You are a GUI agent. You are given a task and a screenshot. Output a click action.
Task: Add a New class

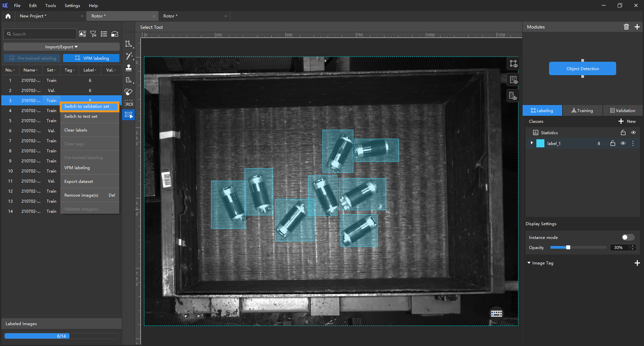(627, 121)
